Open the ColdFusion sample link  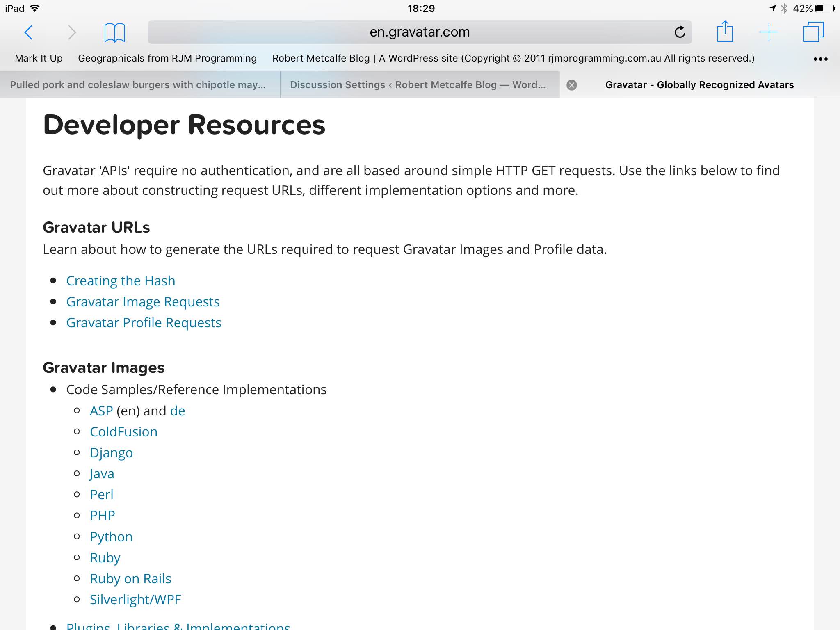123,432
